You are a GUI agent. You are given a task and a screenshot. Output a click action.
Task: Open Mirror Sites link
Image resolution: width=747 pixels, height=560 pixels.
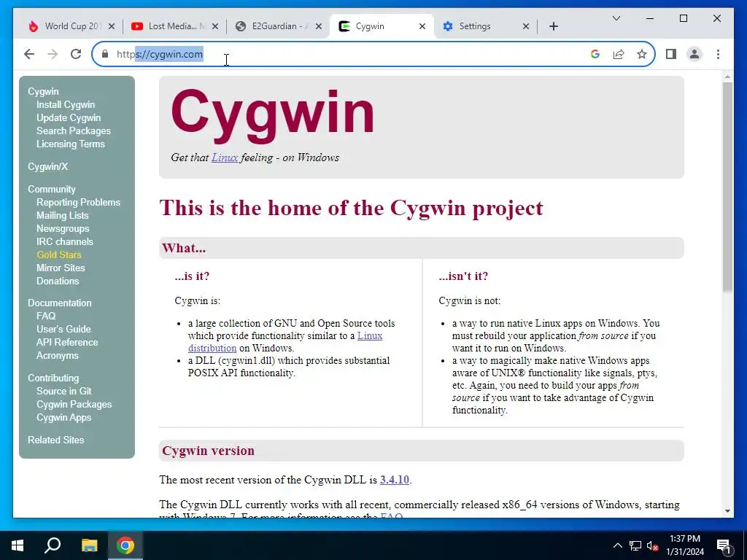61,268
